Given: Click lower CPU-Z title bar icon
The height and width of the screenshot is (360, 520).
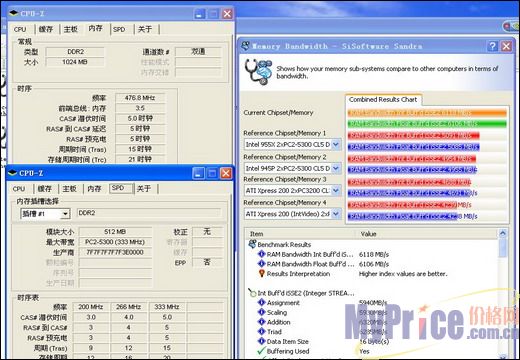Looking at the screenshot, I should [12, 173].
